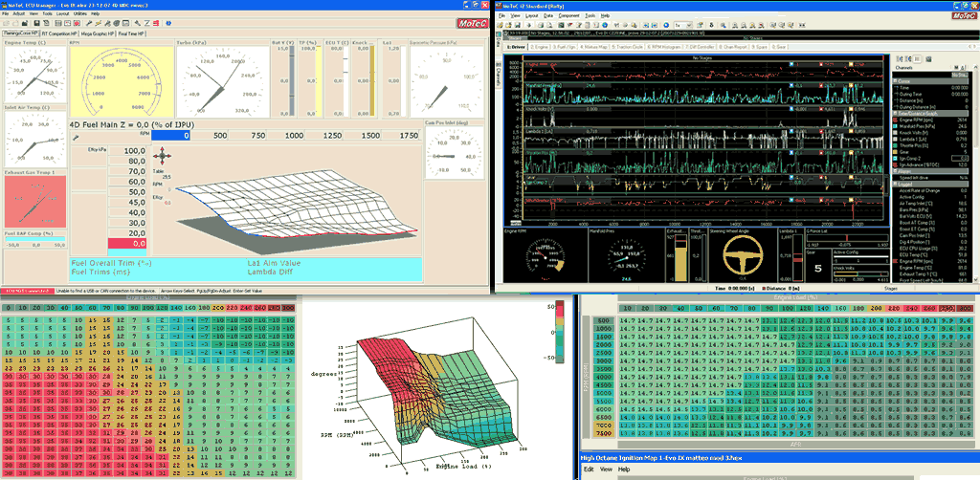Image resolution: width=980 pixels, height=480 pixels.
Task: Click the Throttle Pos channel row
Action: [x=931, y=145]
